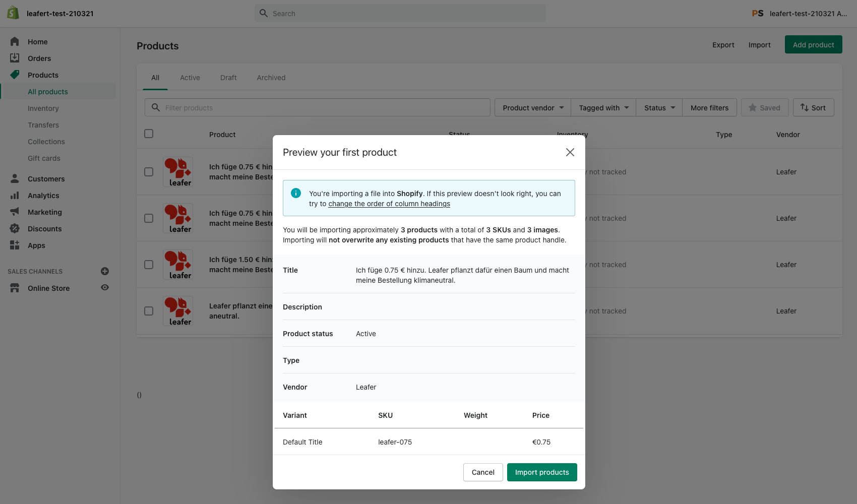Screen dimensions: 857x504
Task: Click the Import products button
Action: [542, 472]
